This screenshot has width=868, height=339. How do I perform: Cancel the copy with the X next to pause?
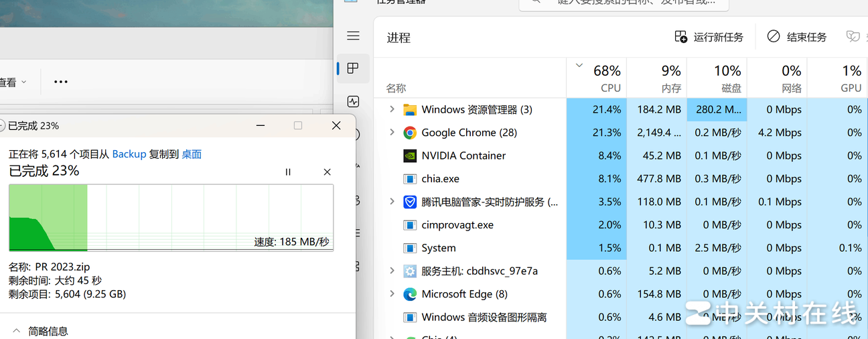(x=327, y=172)
